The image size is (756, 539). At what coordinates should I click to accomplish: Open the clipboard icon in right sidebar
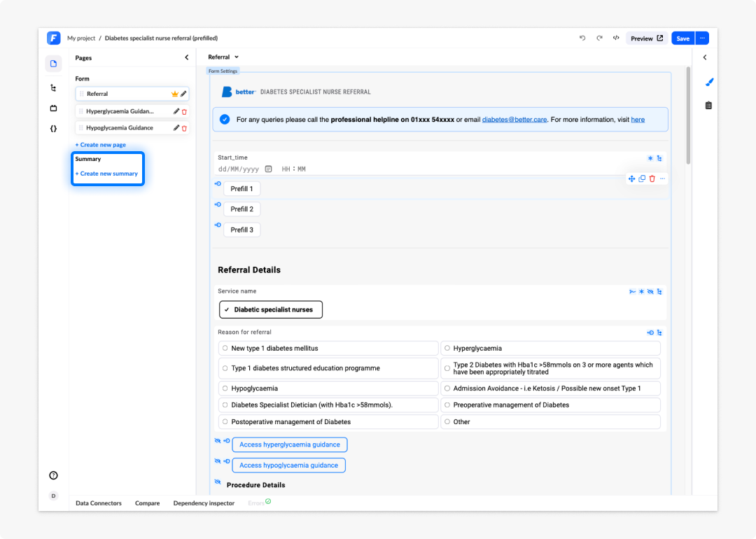tap(708, 105)
